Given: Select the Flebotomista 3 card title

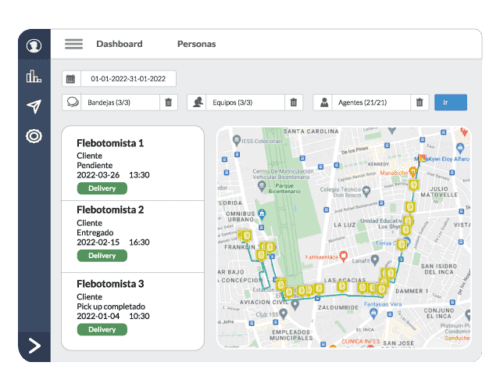Looking at the screenshot, I should [x=110, y=284].
